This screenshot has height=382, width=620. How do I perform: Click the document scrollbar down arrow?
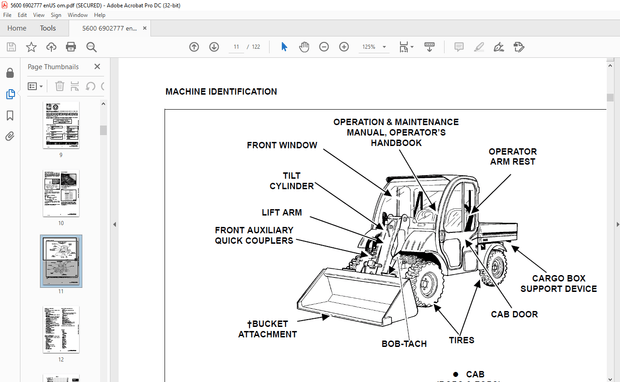click(x=610, y=378)
